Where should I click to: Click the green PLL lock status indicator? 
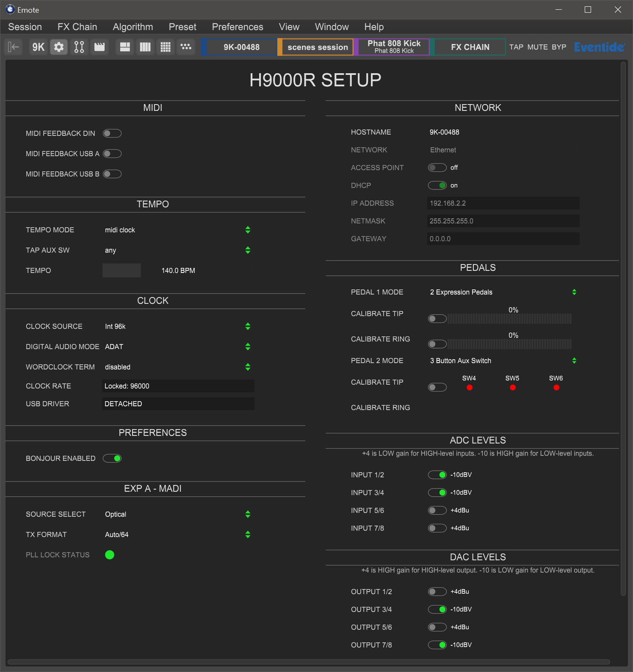coord(110,555)
